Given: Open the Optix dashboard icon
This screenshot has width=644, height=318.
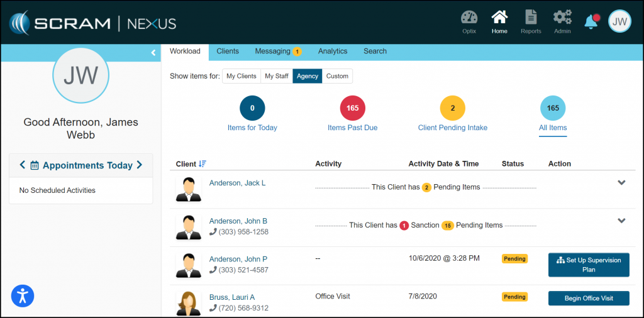Looking at the screenshot, I should point(469,19).
